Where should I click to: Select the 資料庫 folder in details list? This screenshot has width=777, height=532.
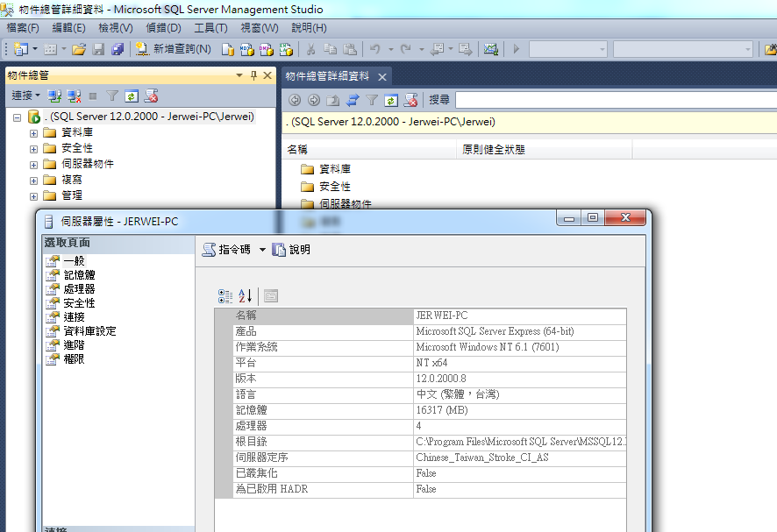click(335, 169)
